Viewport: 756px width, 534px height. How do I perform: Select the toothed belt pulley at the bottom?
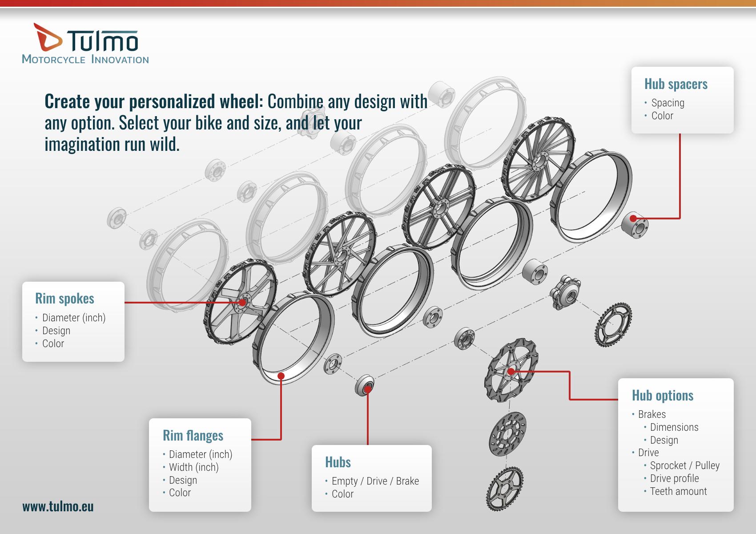504,489
